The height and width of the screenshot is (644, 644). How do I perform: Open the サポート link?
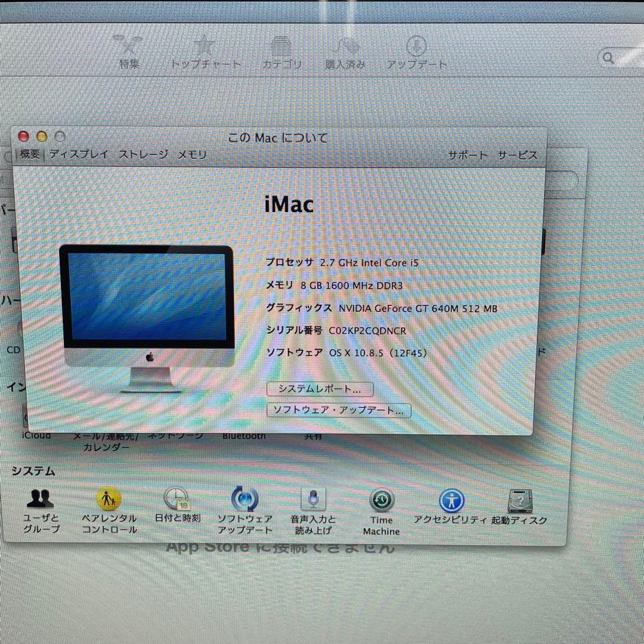(467, 155)
